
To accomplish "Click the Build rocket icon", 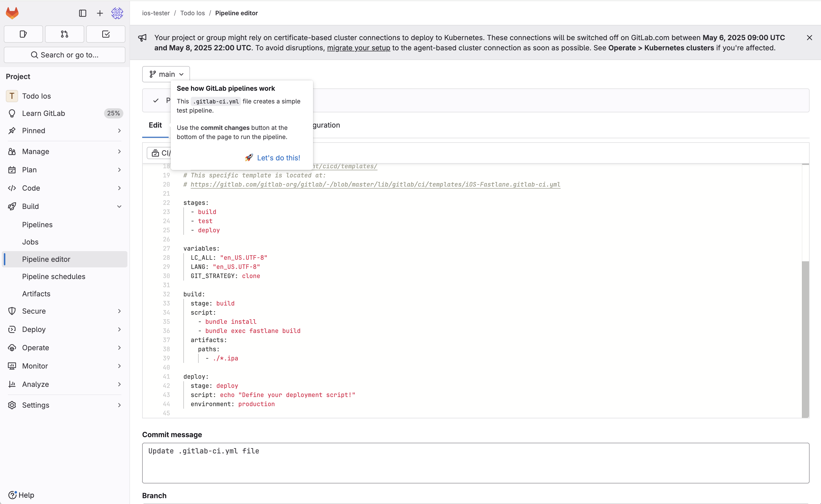I will click(12, 206).
